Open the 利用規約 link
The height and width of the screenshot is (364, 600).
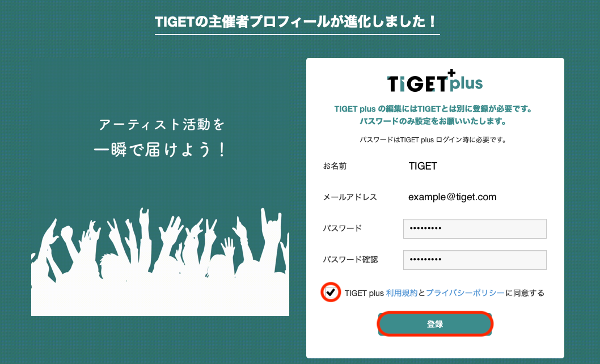coord(402,293)
